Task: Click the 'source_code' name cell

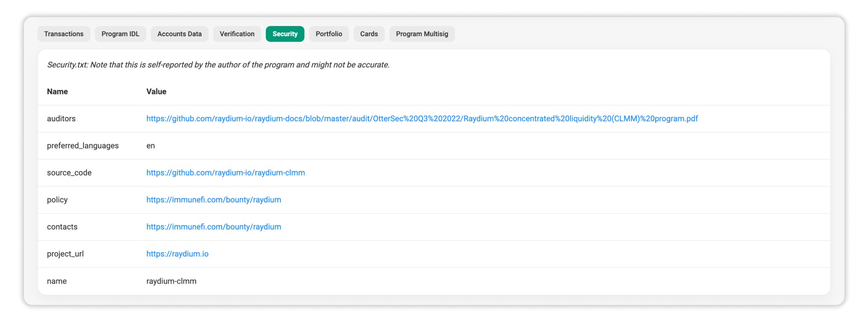Action: tap(69, 173)
